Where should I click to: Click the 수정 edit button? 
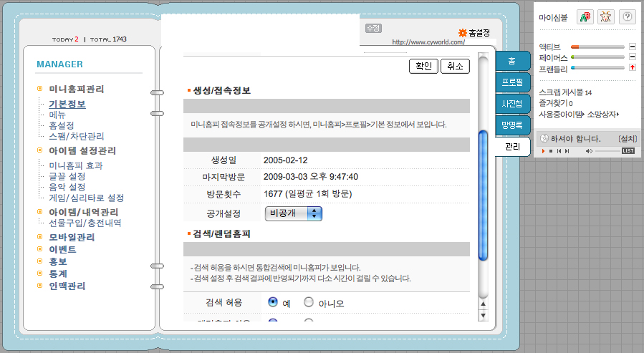pos(373,29)
